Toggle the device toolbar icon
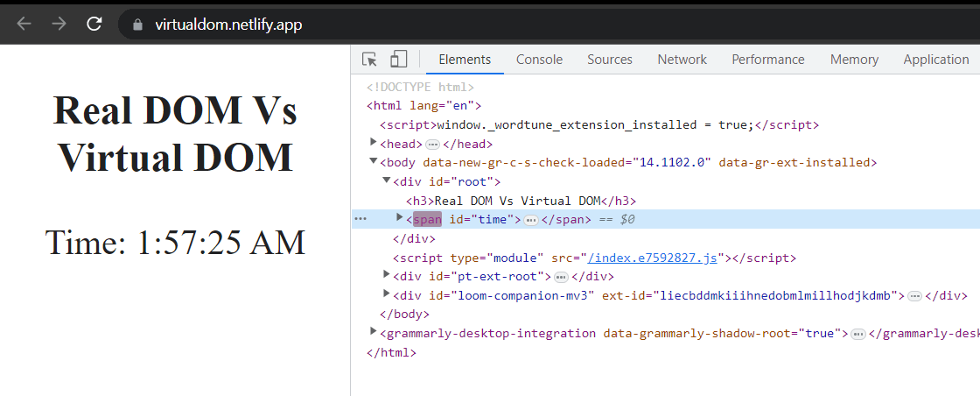980x396 pixels. 398,60
